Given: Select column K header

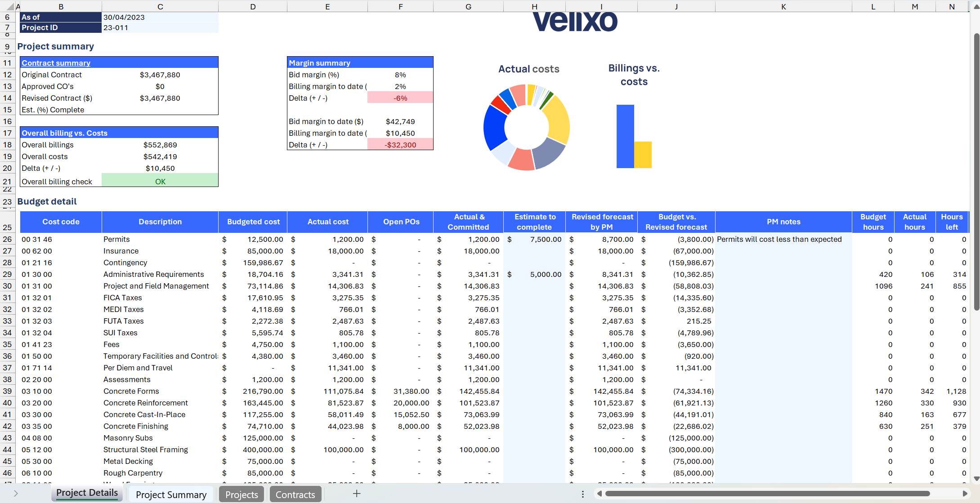Looking at the screenshot, I should (x=783, y=7).
